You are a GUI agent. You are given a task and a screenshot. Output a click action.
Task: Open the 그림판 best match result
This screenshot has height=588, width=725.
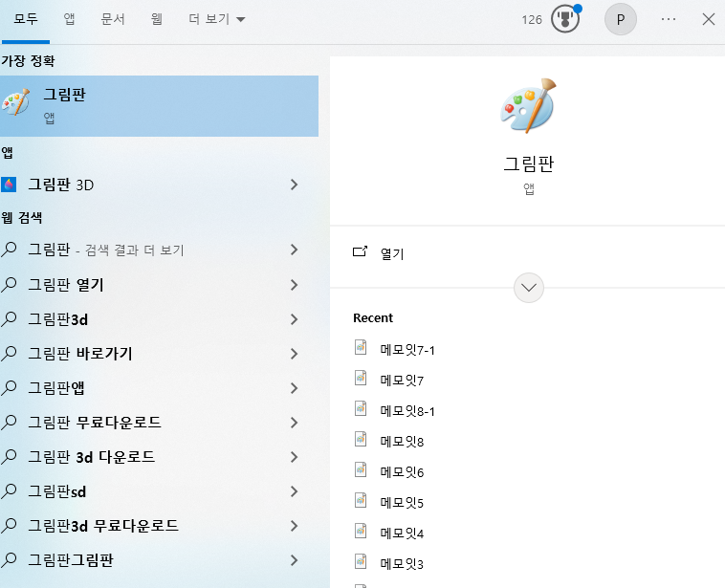[159, 106]
